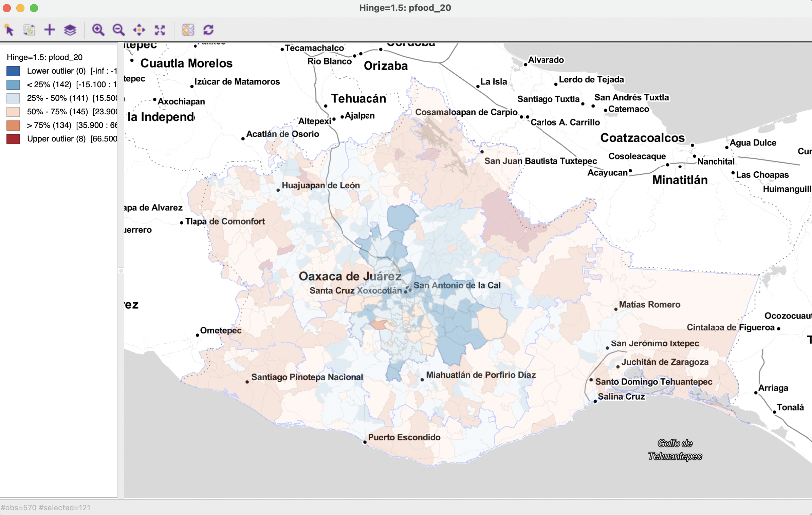
Task: Click the Huajuapan de León map label
Action: [321, 185]
